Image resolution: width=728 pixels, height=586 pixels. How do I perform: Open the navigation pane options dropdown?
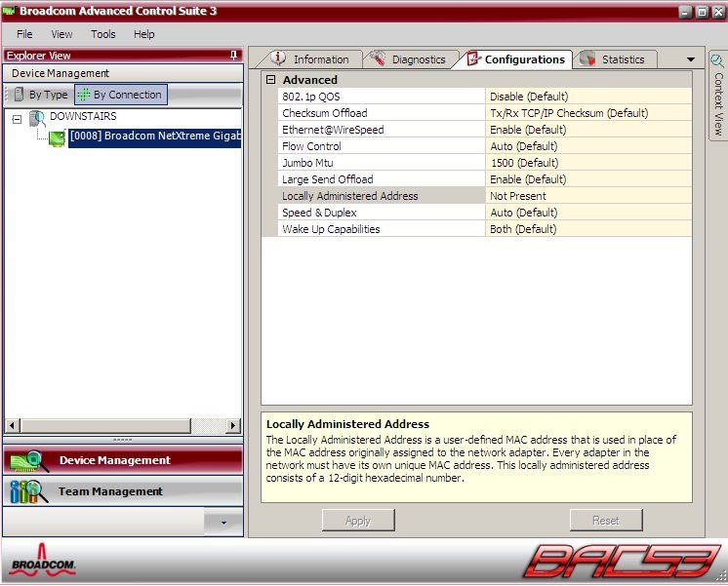coord(223,523)
